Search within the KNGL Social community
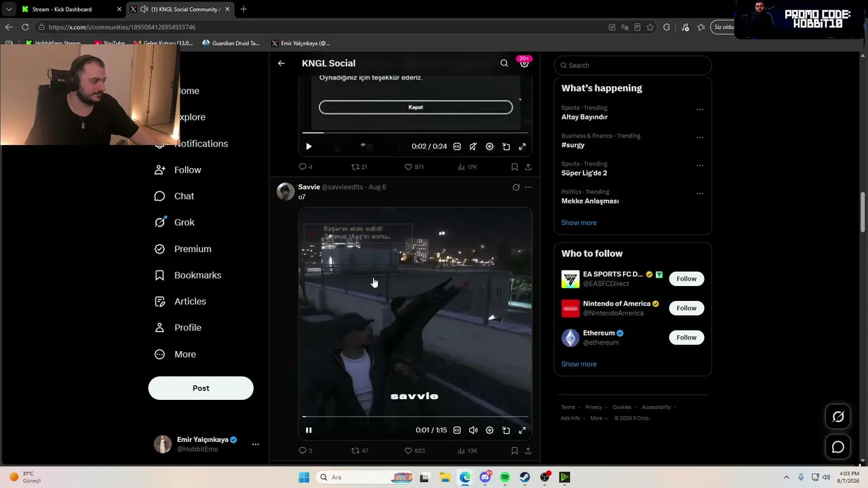 [x=504, y=63]
